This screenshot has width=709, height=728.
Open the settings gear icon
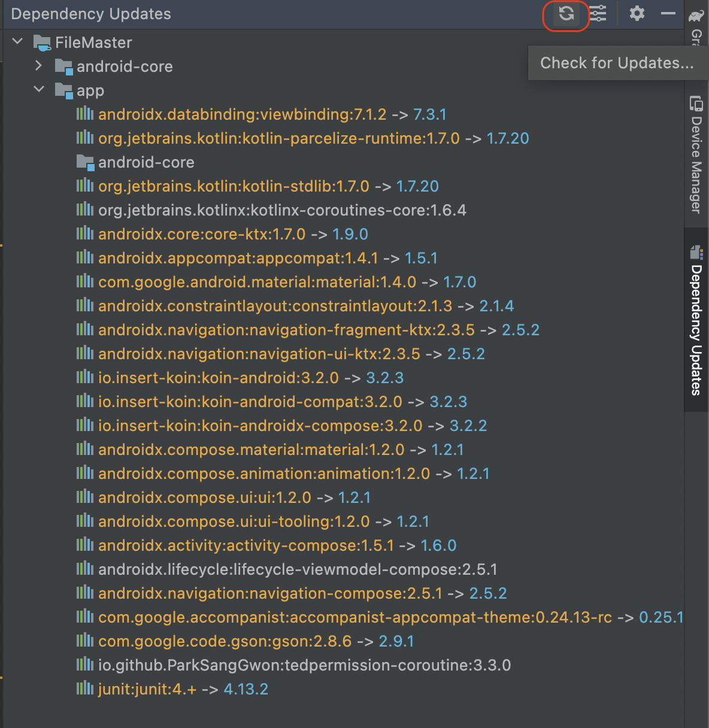(637, 13)
